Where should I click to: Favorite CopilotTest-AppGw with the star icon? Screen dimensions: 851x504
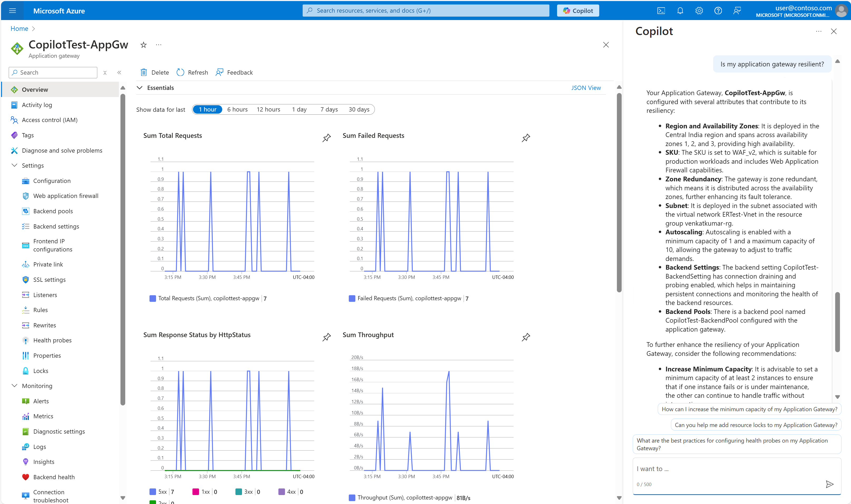pos(144,45)
